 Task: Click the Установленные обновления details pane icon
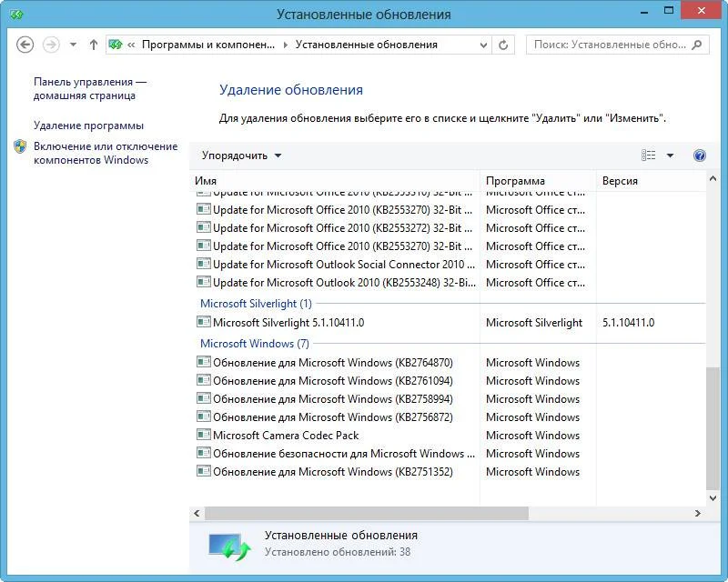coord(230,547)
